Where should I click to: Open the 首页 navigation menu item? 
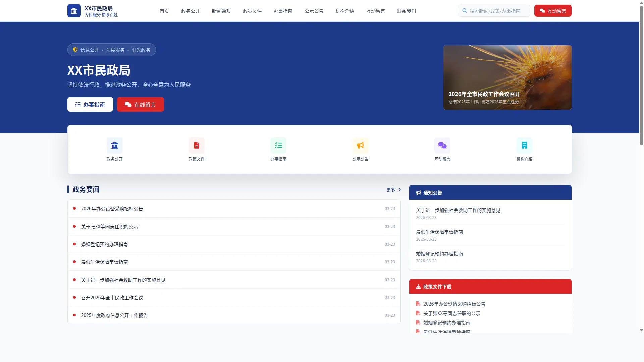coord(164,11)
